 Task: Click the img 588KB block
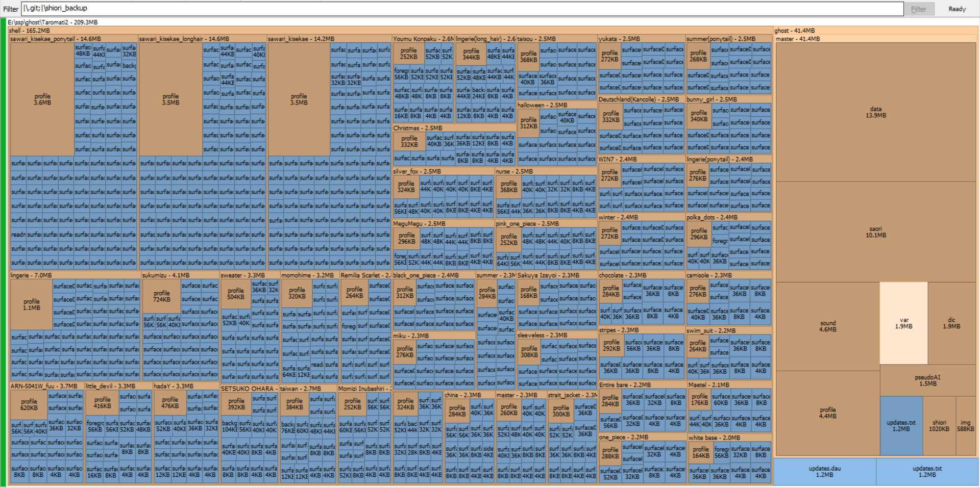point(965,426)
